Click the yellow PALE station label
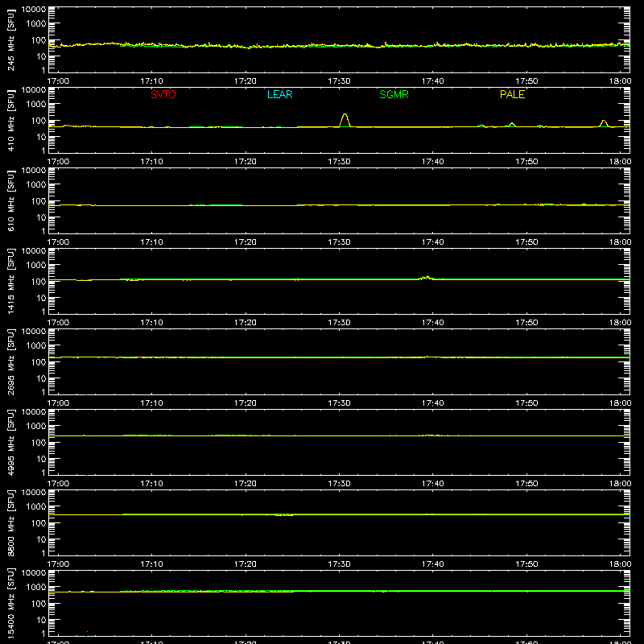 click(512, 94)
